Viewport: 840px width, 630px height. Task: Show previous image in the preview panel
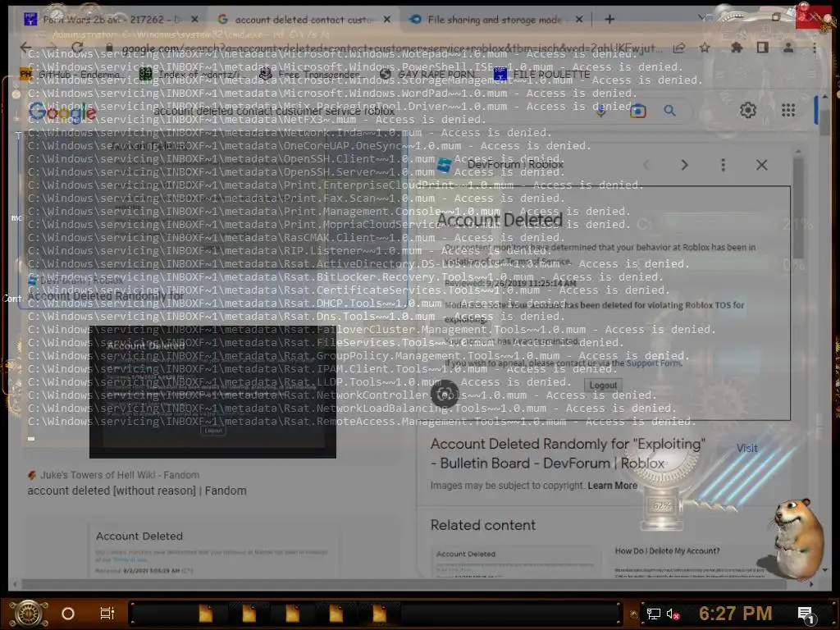tap(646, 165)
